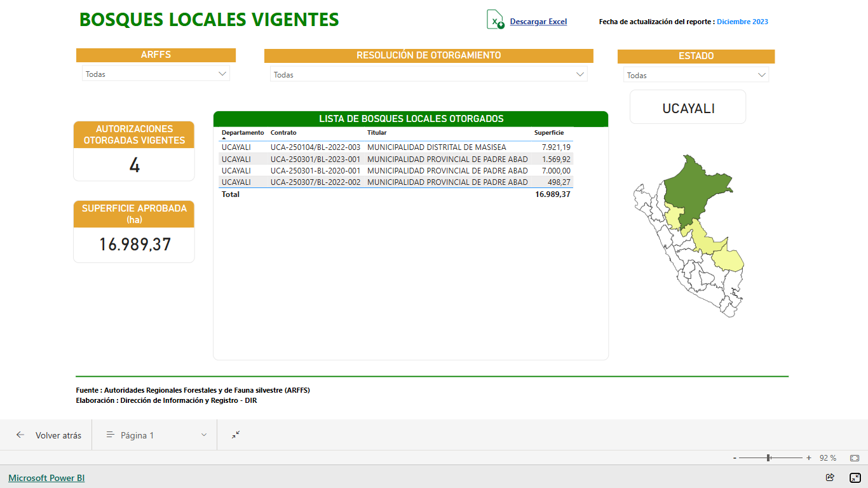
Task: Click the collapse arrows icon in toolbar
Action: pyautogui.click(x=236, y=435)
